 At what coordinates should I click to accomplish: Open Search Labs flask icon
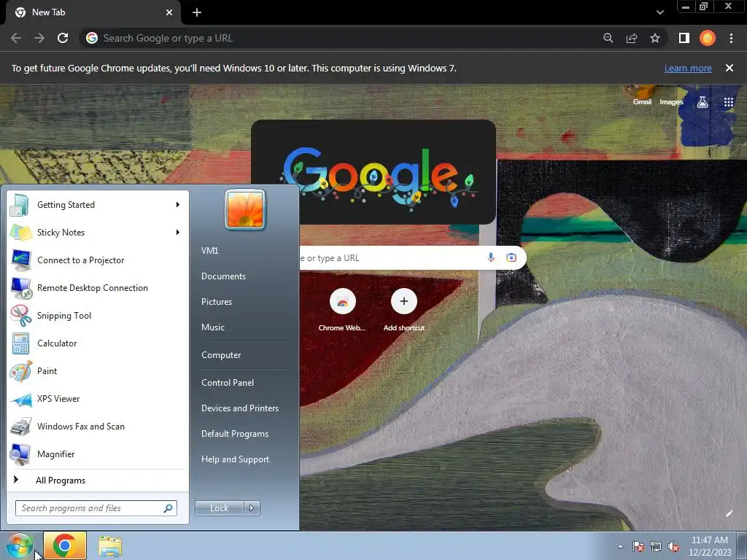click(x=703, y=102)
